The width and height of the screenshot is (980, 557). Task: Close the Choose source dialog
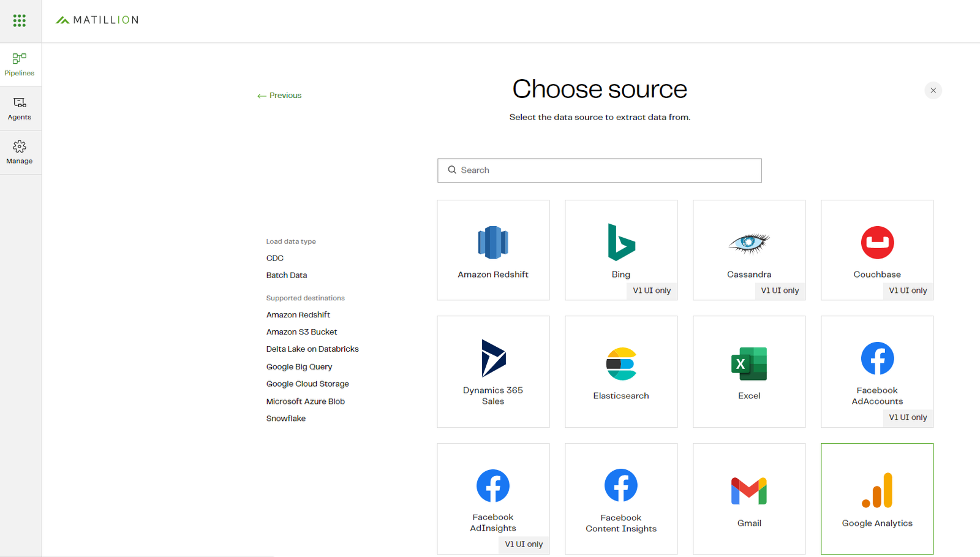pos(933,91)
